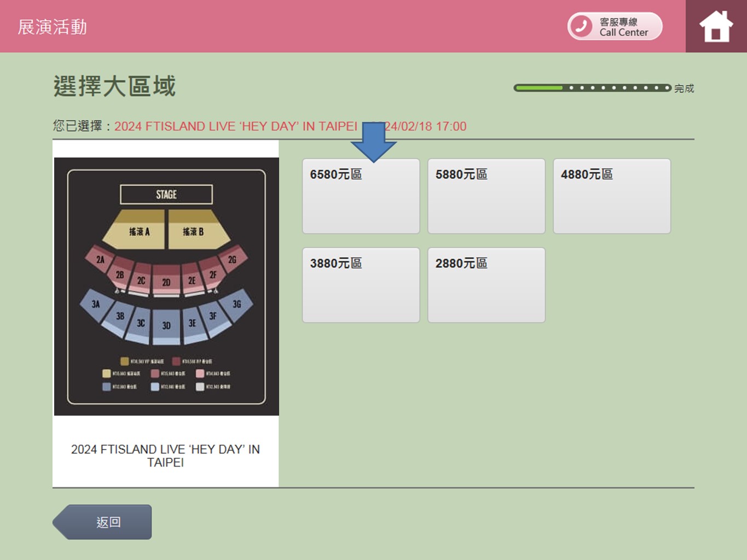This screenshot has height=560, width=747.
Task: Click the STAGE box on the seating map
Action: click(x=166, y=194)
